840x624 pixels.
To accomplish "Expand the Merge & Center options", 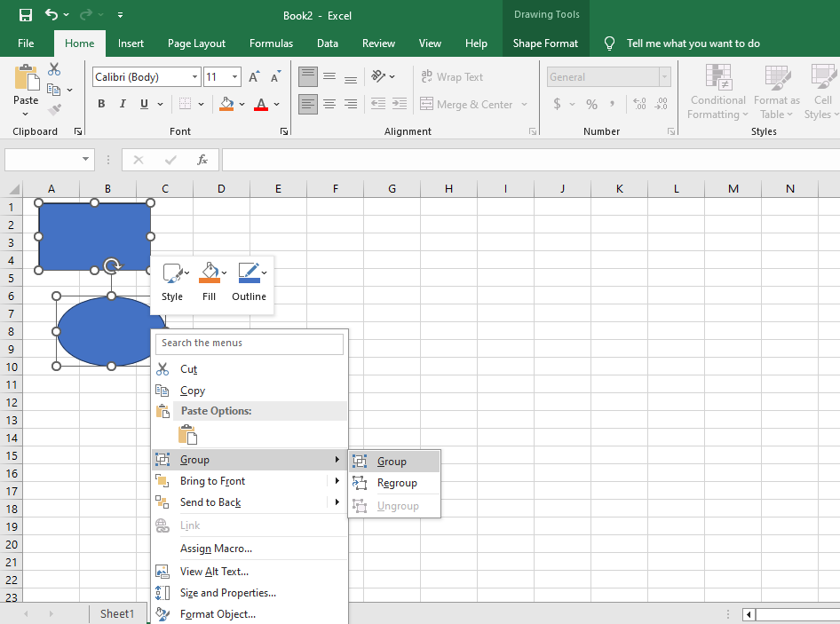I will [524, 104].
